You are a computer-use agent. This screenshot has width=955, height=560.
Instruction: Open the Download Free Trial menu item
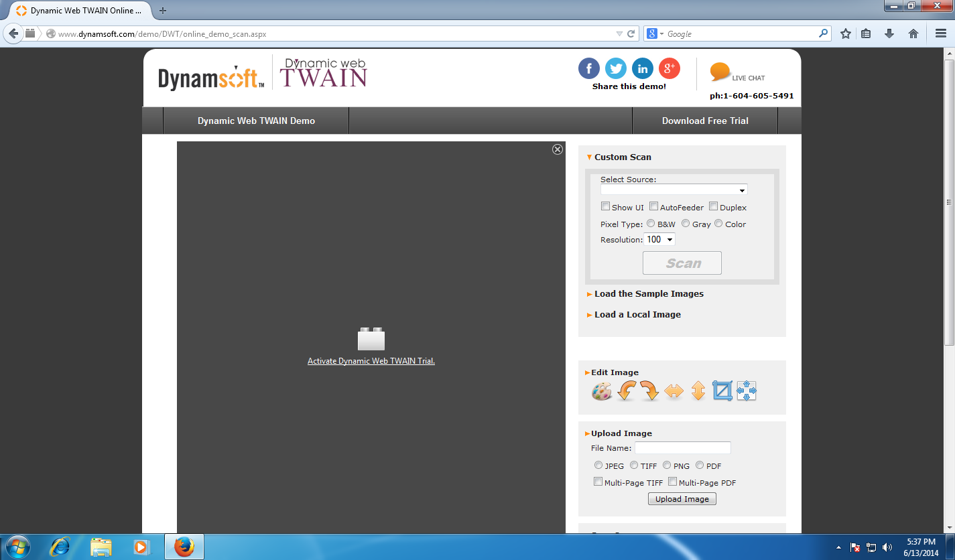(x=705, y=121)
